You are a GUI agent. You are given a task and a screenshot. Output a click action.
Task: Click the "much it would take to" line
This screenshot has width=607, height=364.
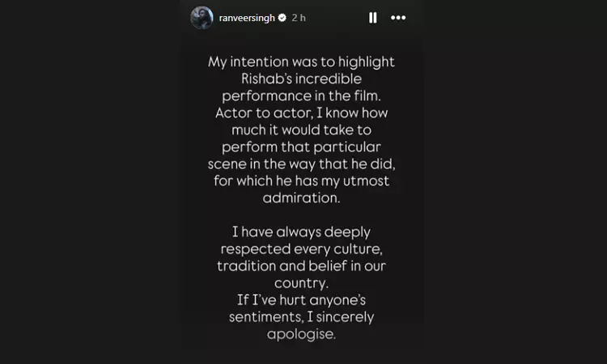pos(301,130)
